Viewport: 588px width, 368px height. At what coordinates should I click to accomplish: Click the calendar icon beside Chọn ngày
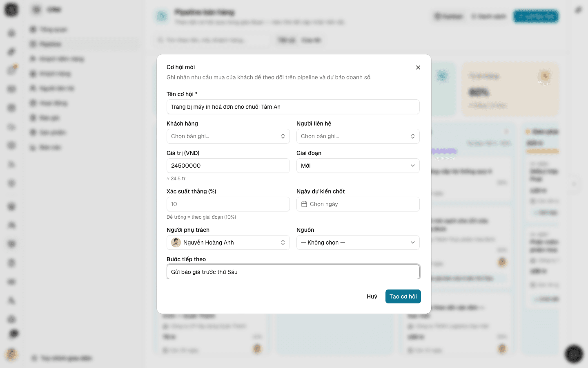pyautogui.click(x=304, y=204)
